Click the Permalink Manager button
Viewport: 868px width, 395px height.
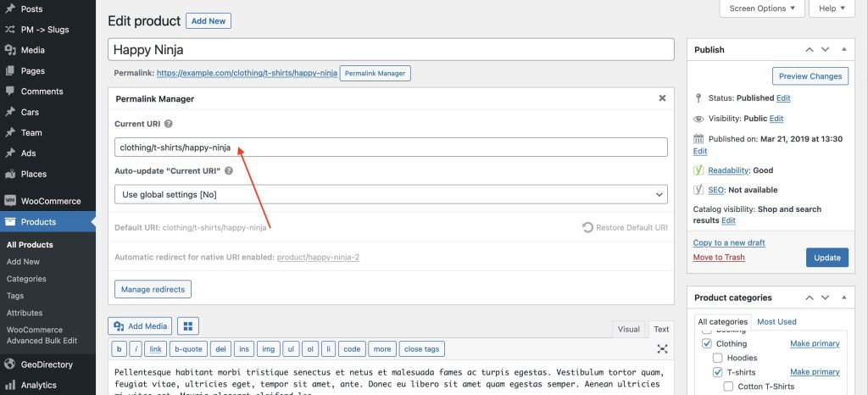[x=376, y=73]
